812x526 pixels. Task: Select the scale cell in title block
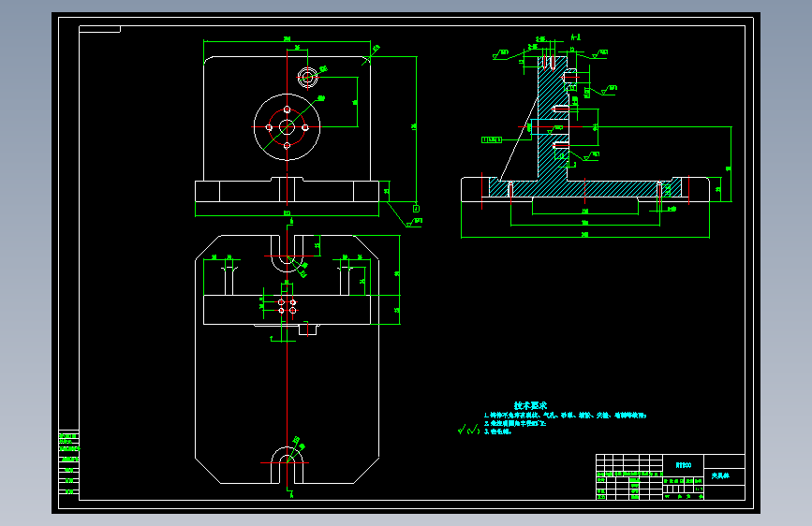[699, 489]
